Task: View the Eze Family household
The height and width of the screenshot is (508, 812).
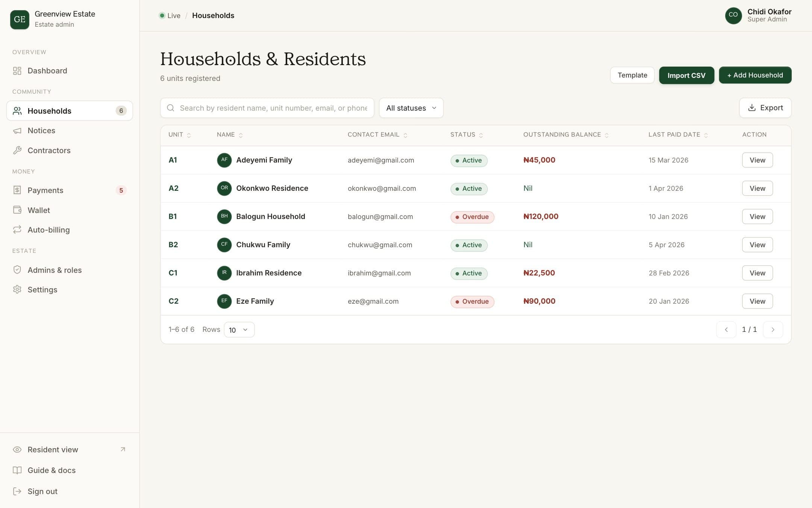Action: pyautogui.click(x=757, y=301)
